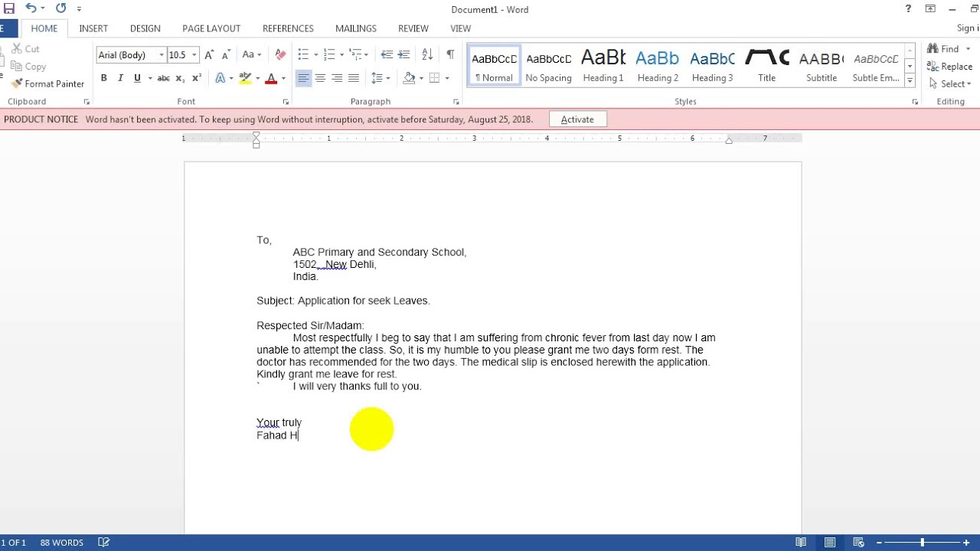Click the proofing errors icon in status bar

(x=104, y=543)
